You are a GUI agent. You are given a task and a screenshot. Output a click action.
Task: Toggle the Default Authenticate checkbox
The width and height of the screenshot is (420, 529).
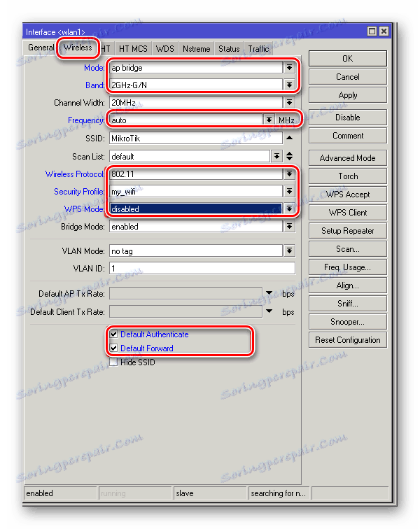click(x=114, y=334)
